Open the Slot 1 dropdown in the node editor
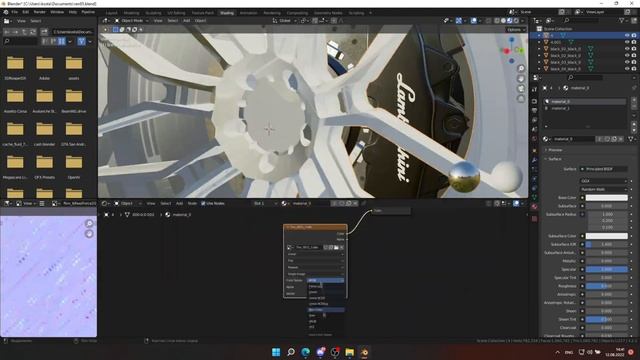Viewport: 640px width, 360px height. click(265, 203)
